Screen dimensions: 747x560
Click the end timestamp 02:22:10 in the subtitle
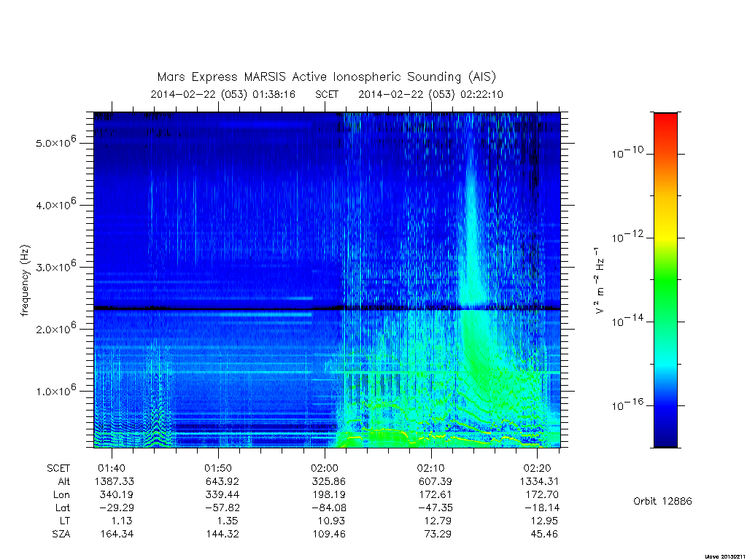481,94
